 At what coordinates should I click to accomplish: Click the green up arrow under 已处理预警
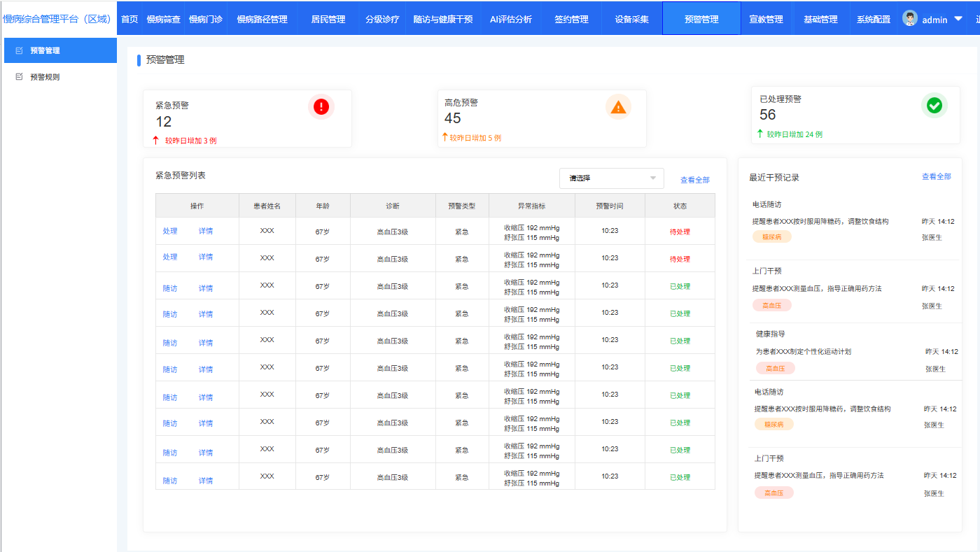point(760,134)
